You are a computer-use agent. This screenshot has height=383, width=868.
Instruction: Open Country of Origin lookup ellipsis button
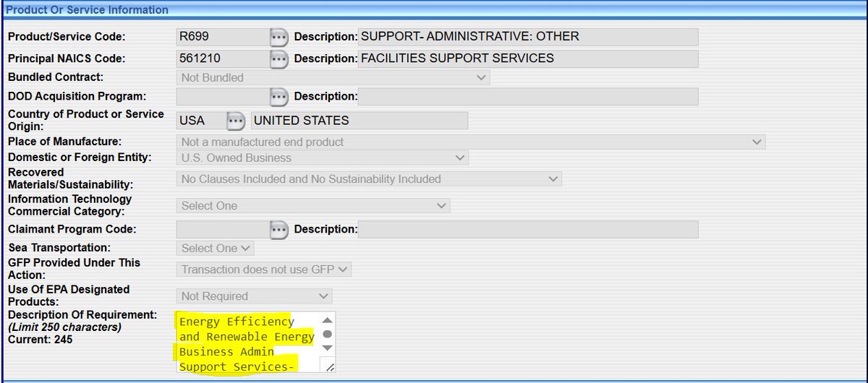click(x=237, y=121)
